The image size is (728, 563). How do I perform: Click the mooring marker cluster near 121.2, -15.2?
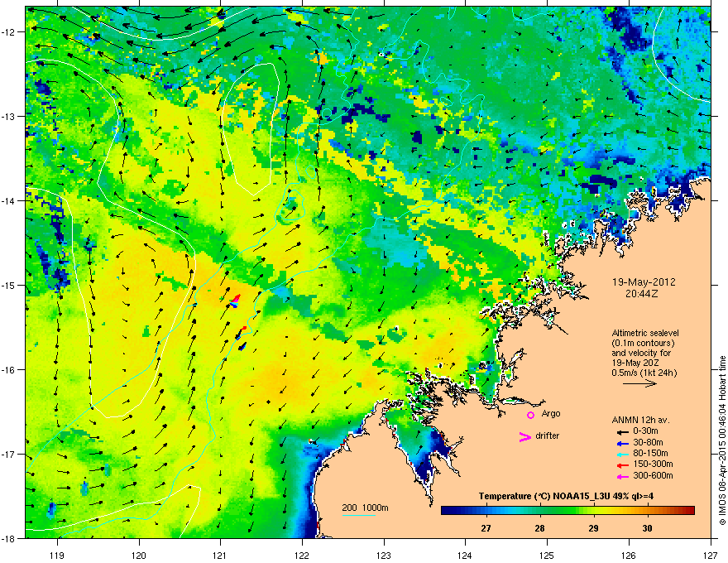tap(235, 301)
